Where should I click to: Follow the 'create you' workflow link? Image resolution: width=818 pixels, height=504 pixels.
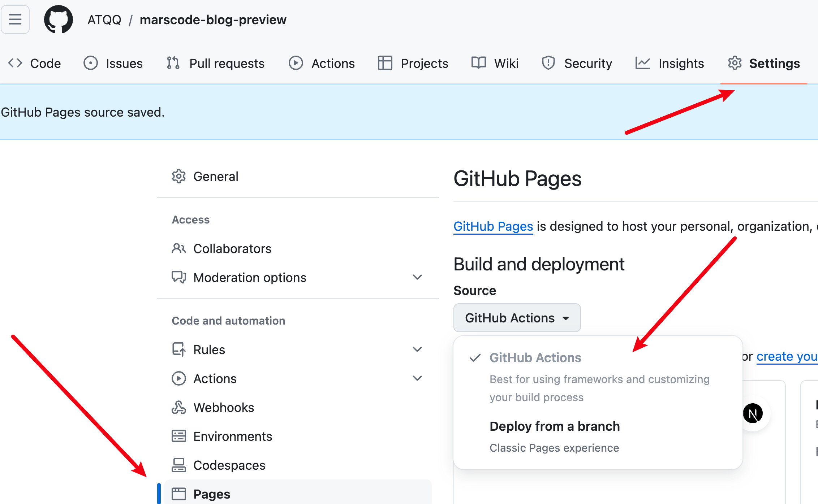click(787, 356)
